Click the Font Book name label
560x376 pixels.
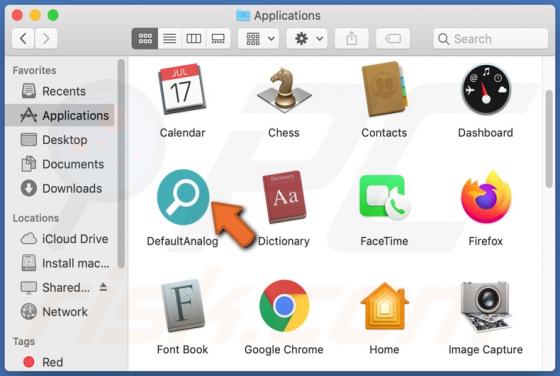tap(182, 350)
